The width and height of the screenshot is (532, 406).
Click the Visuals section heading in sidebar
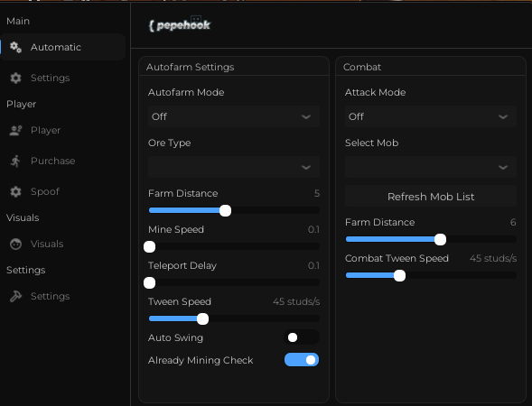(23, 217)
